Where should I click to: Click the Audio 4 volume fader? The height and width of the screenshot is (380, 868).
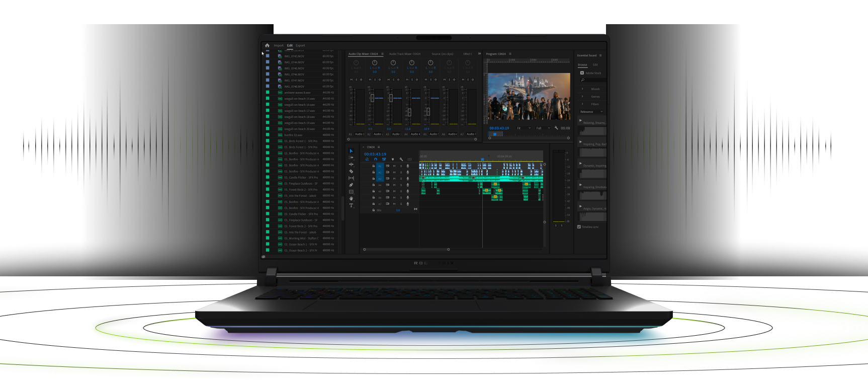[409, 112]
